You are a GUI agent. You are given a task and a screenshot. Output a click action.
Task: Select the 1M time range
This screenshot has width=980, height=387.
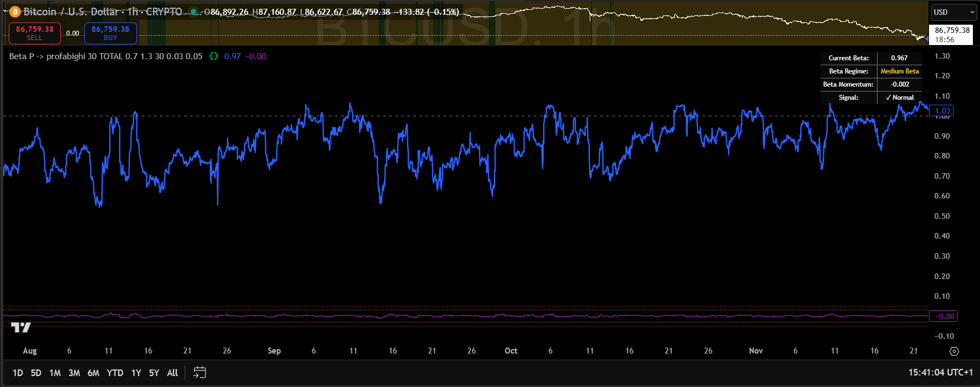[x=55, y=373]
